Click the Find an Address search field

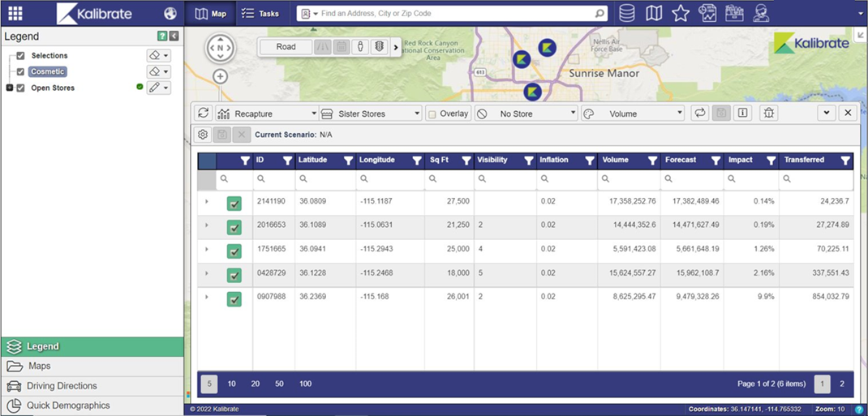[452, 13]
